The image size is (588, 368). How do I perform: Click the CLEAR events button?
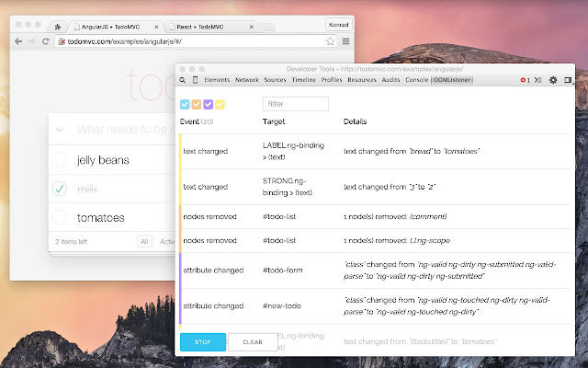pos(253,342)
